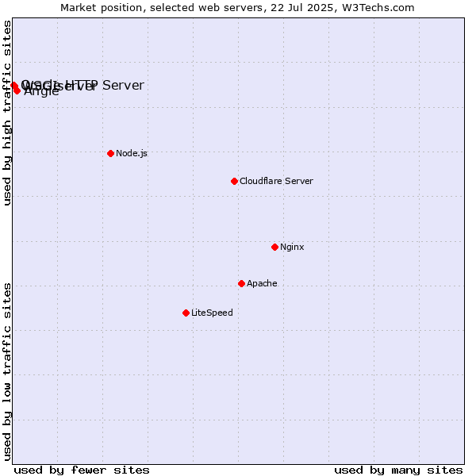Select the 'LiteSpeed' label text
Screen dimensions: 476x476
pyautogui.click(x=212, y=313)
